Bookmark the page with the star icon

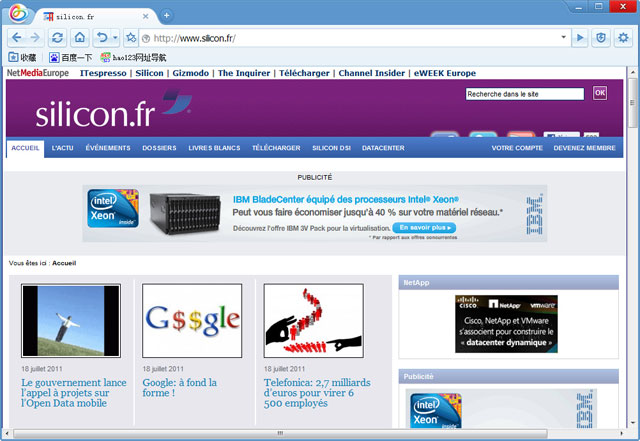131,38
